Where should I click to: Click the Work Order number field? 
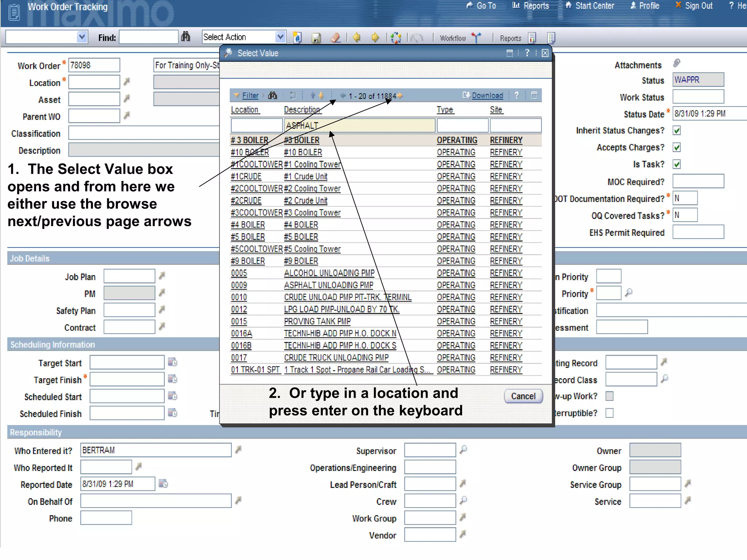(94, 65)
